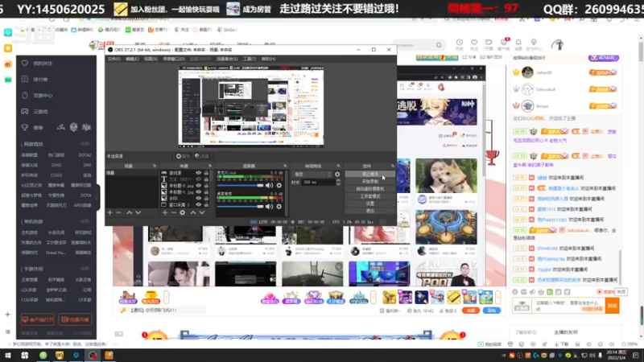The image size is (644, 362).
Task: Remove the selected source with minus icon
Action: 173,212
